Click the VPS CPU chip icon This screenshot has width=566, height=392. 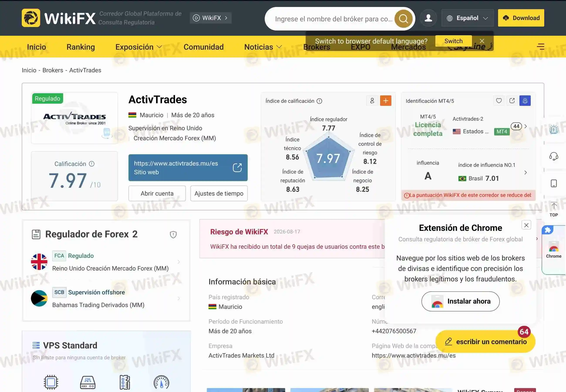tap(51, 382)
